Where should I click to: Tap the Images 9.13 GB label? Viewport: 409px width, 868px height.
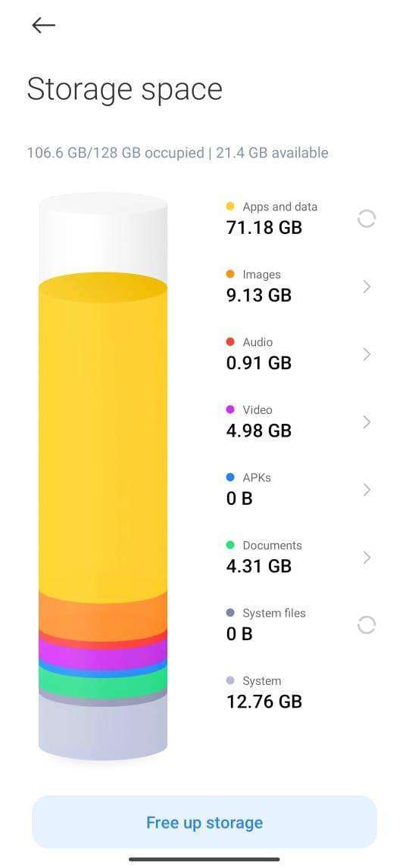[x=259, y=286]
